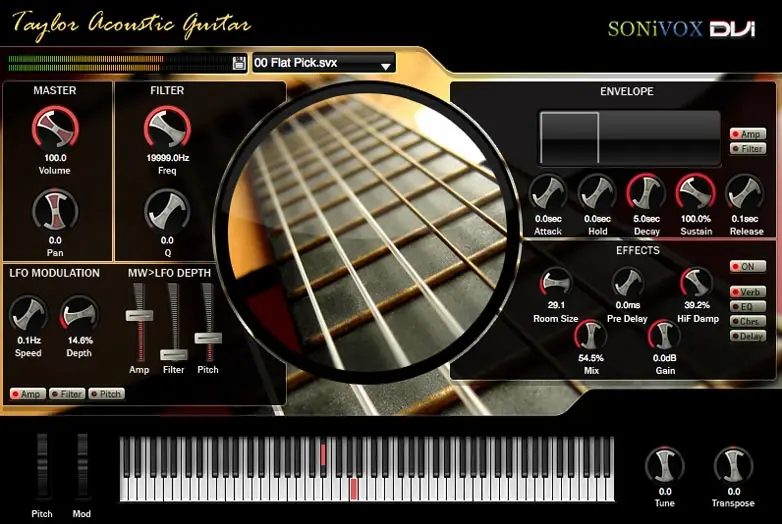Image resolution: width=782 pixels, height=524 pixels.
Task: Click the Master Pan knob
Action: 55,211
